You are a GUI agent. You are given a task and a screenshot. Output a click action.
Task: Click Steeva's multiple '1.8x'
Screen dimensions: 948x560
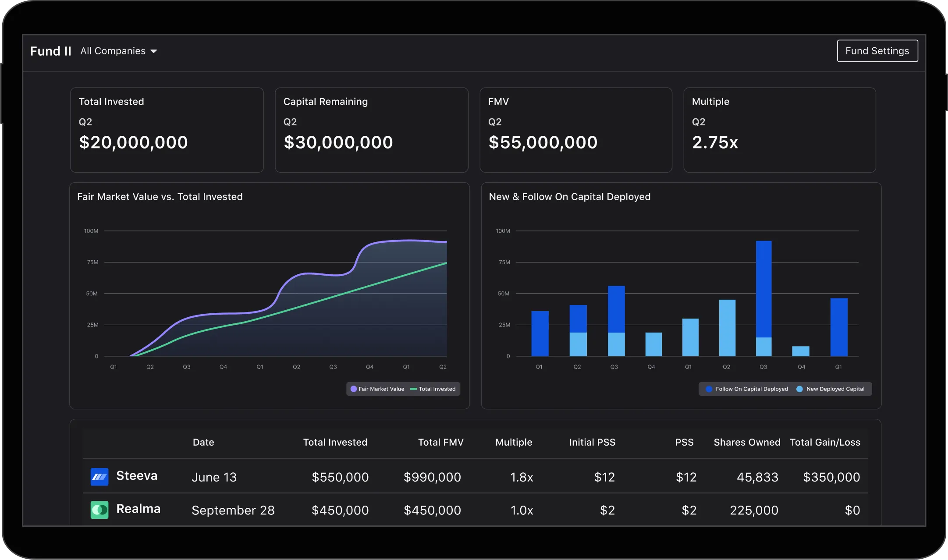[522, 477]
